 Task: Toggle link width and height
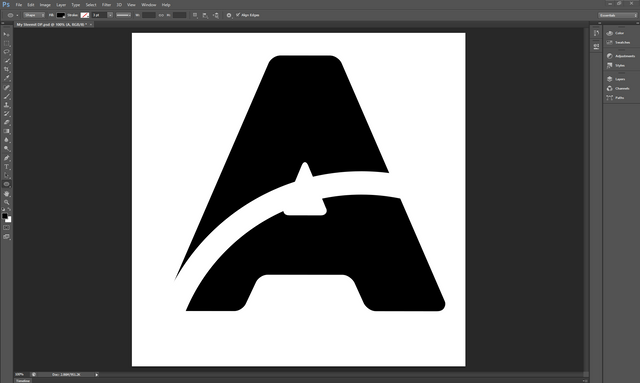(161, 15)
